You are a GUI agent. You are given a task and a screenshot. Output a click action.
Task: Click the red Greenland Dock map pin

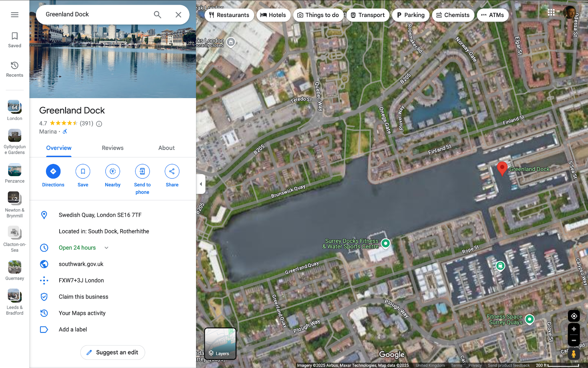coord(502,169)
